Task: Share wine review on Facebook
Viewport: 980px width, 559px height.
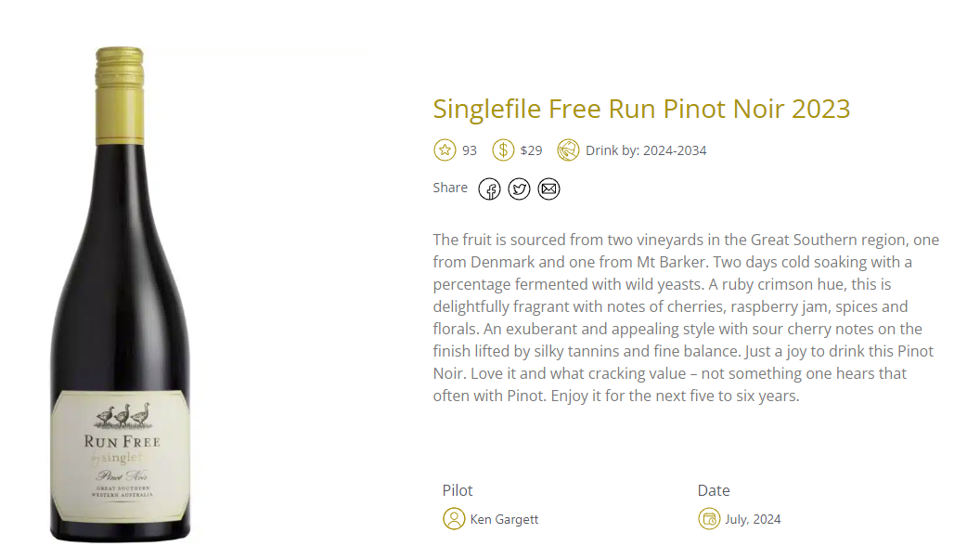Action: [x=489, y=188]
